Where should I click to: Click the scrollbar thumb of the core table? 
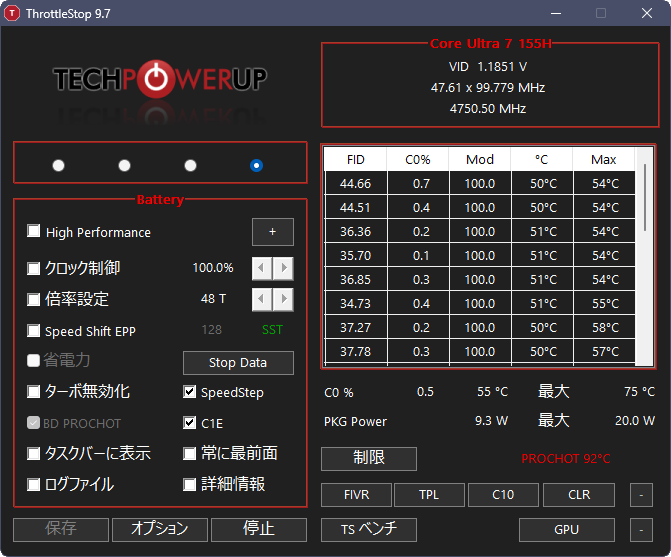[x=644, y=198]
